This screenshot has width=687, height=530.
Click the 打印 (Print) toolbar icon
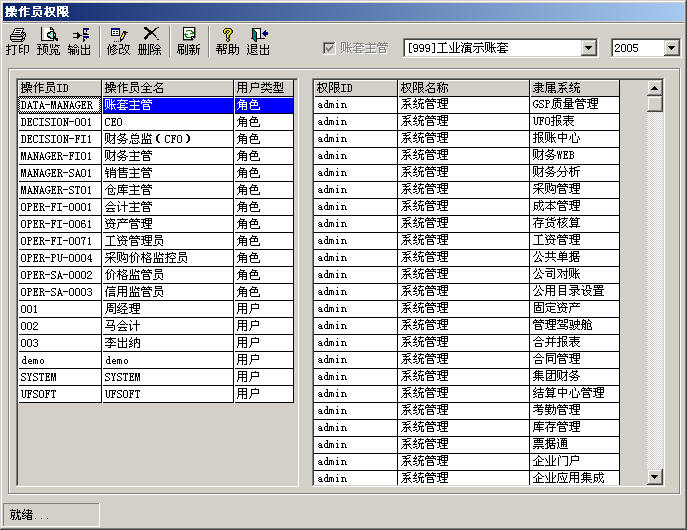tap(17, 41)
